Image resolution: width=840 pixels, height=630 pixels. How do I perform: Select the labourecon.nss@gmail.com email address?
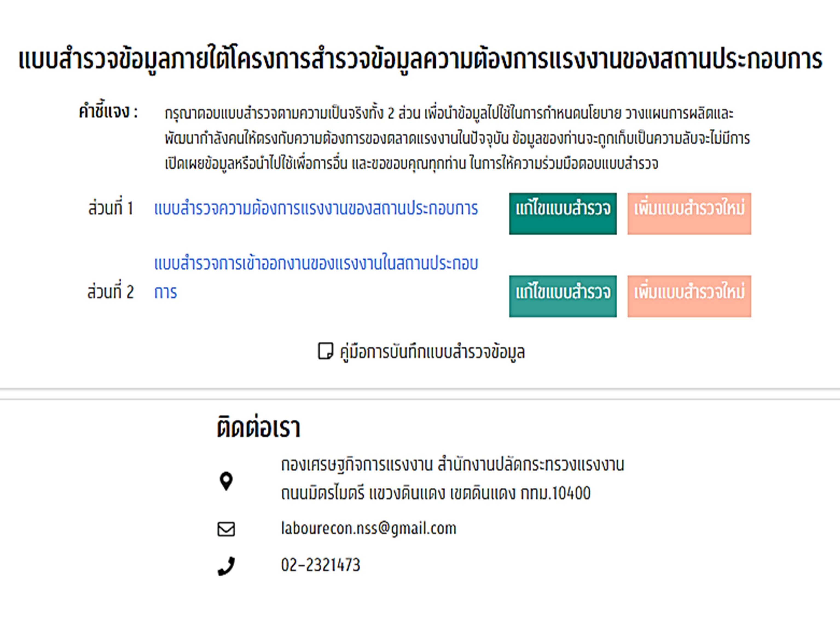tap(368, 529)
